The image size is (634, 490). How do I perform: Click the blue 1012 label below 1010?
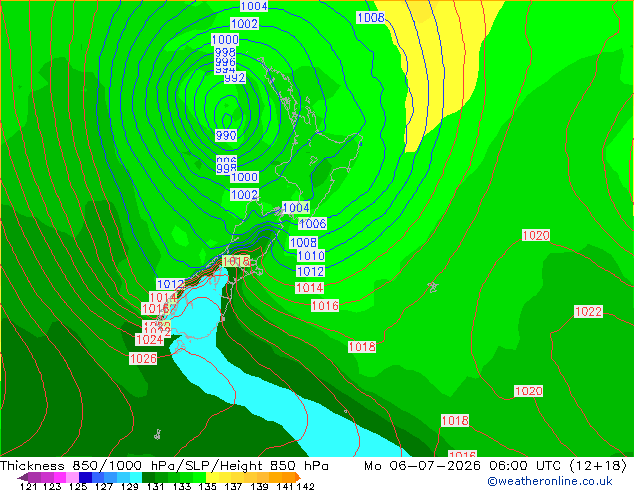[310, 271]
